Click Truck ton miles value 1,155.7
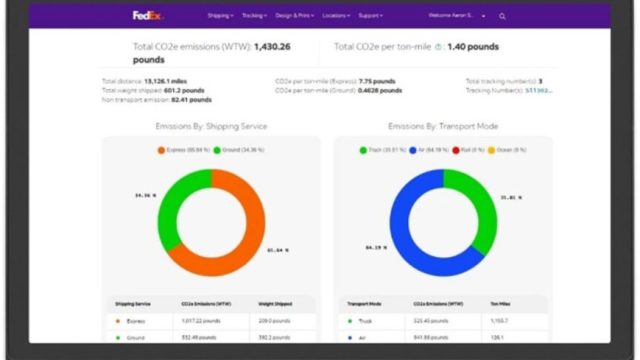This screenshot has width=640, height=360. click(499, 321)
